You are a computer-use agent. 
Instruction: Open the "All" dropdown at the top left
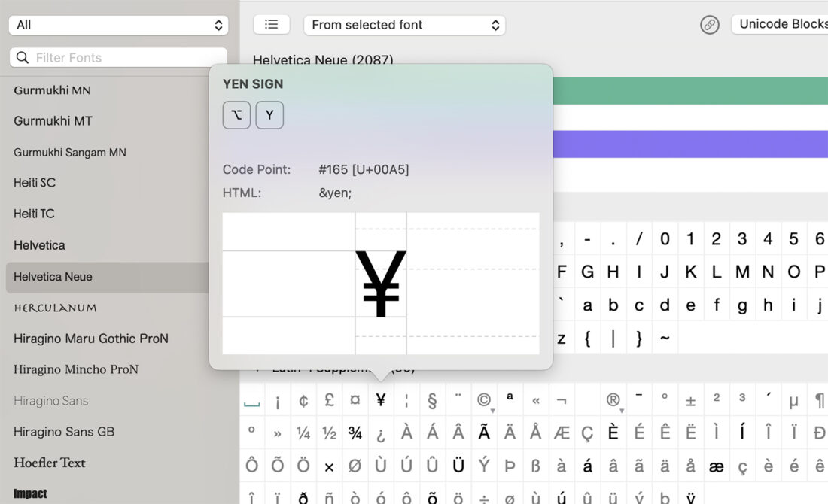[x=117, y=24]
